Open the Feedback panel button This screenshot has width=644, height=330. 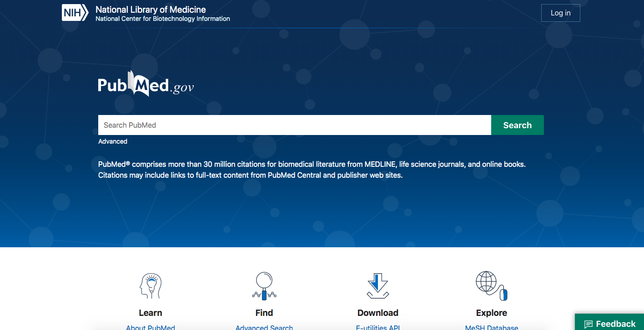click(610, 323)
